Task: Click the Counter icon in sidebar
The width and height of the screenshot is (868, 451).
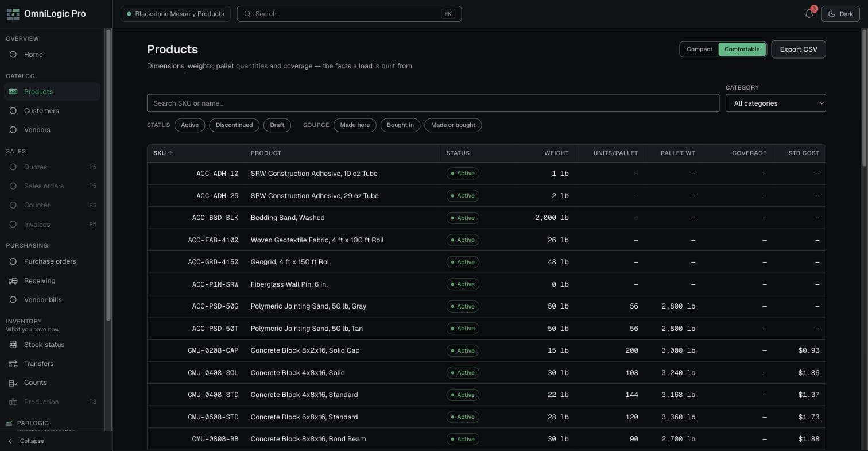Action: click(13, 205)
